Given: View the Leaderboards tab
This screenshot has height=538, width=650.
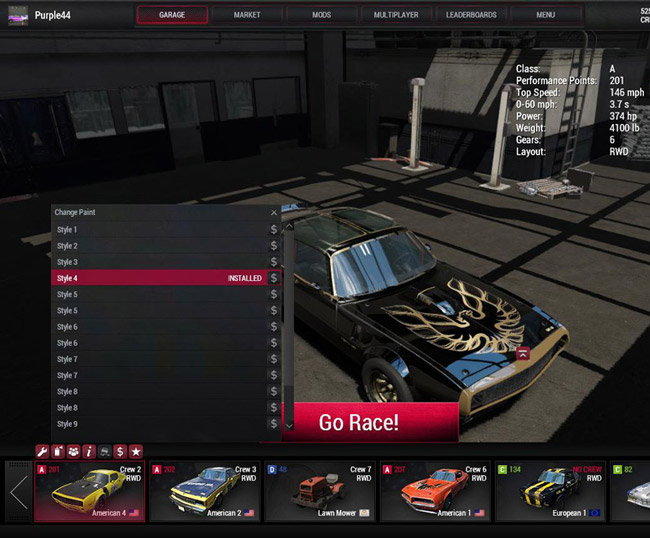Looking at the screenshot, I should click(471, 15).
